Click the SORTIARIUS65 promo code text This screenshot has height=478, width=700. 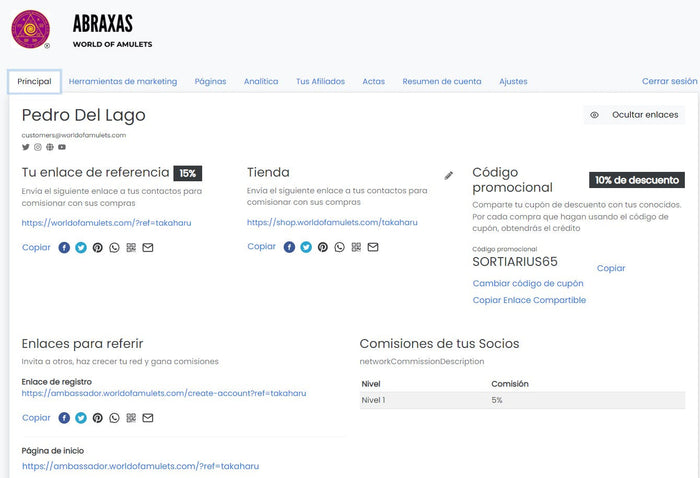coord(515,262)
